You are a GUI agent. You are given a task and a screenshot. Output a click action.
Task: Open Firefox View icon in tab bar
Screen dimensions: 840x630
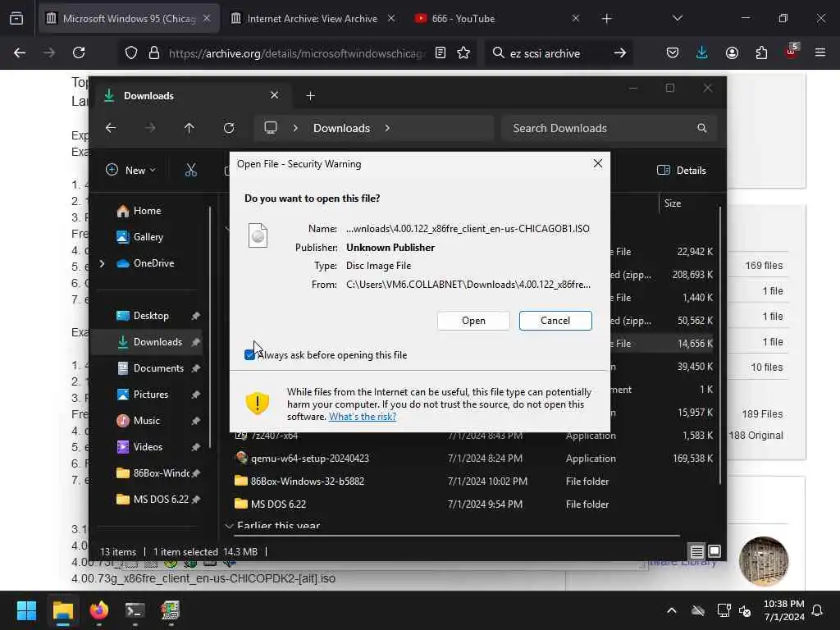click(x=16, y=19)
